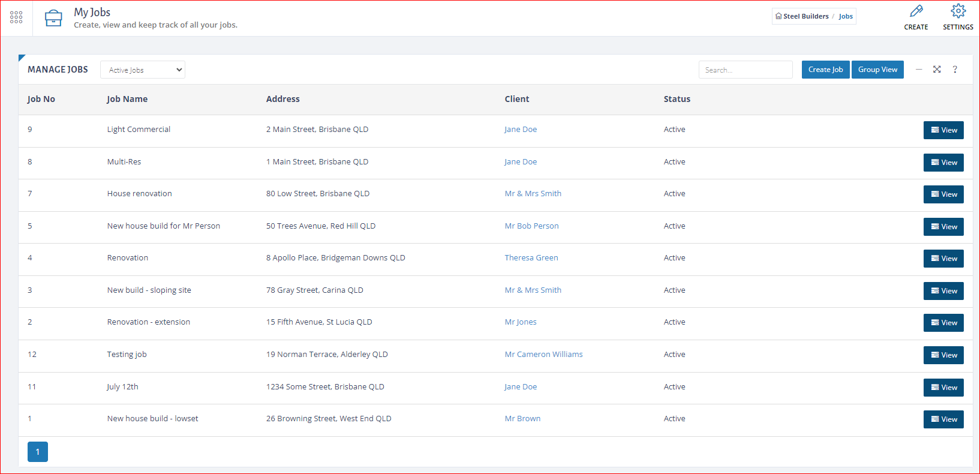Click the Status column header

coord(677,99)
